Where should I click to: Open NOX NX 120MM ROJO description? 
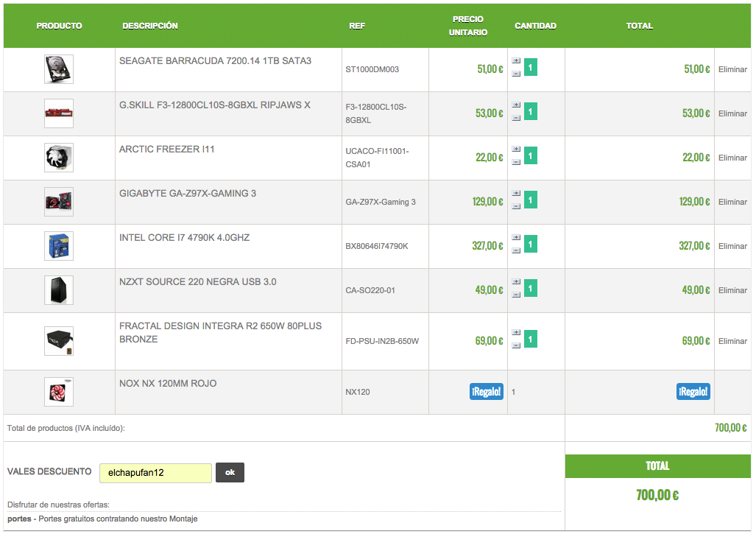pyautogui.click(x=168, y=384)
